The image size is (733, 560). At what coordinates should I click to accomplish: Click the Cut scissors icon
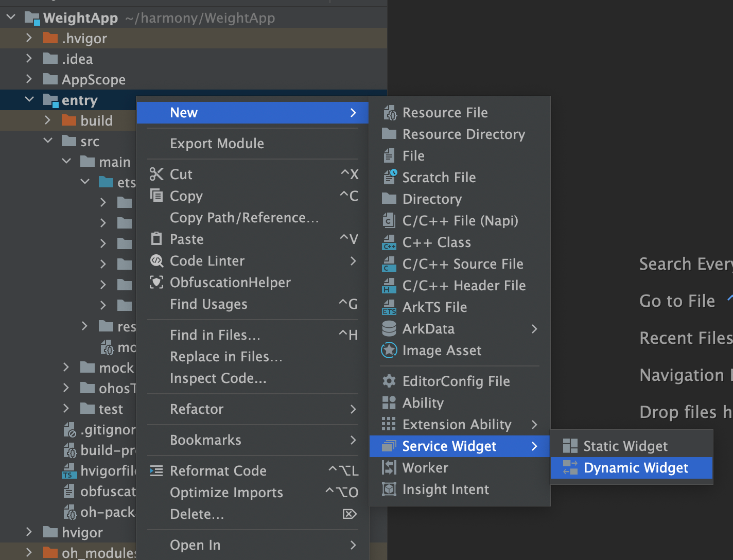(x=156, y=174)
